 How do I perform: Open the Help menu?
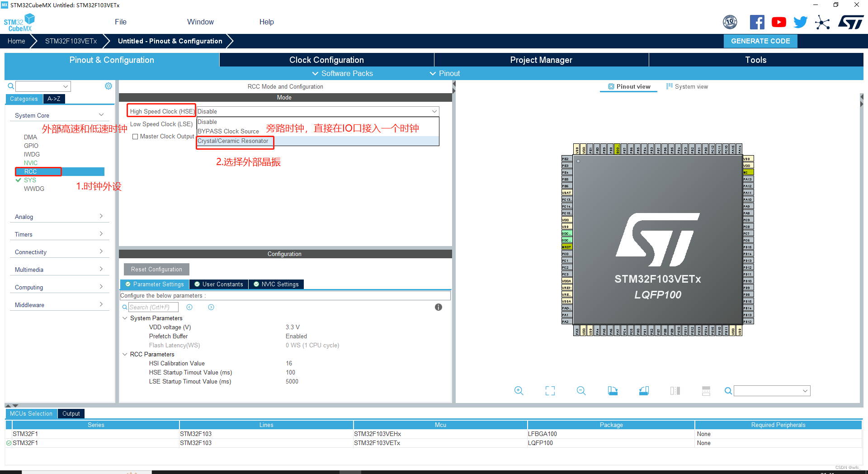(266, 22)
